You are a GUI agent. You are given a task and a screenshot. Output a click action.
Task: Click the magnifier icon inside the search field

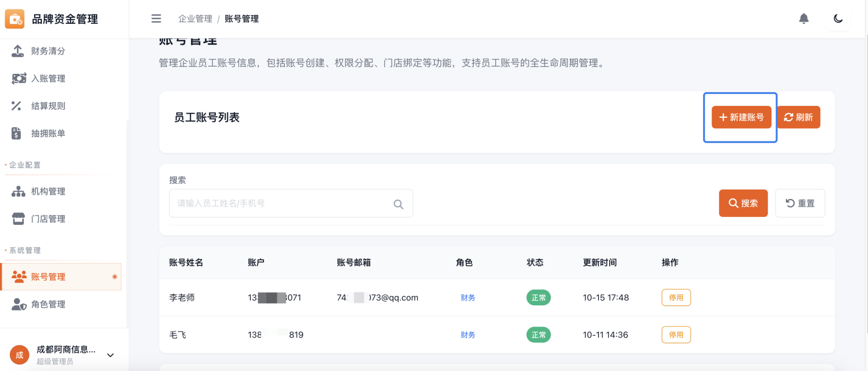(x=398, y=204)
